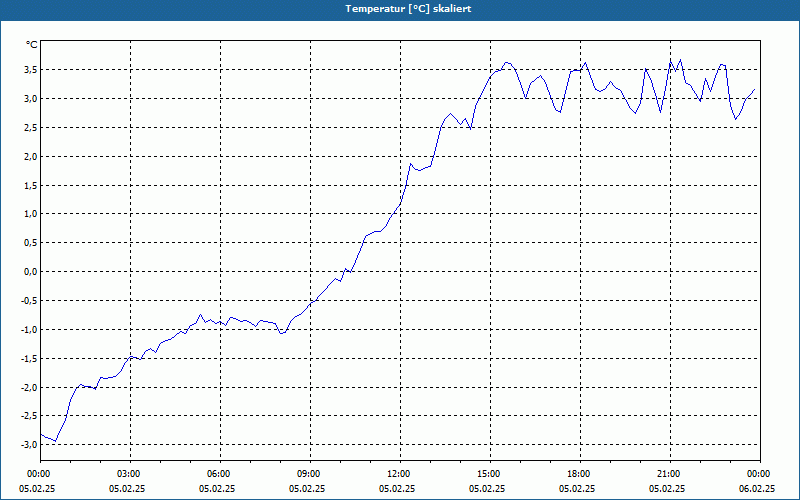Click the -3,0 y-axis label
800x500 pixels.
coord(28,445)
